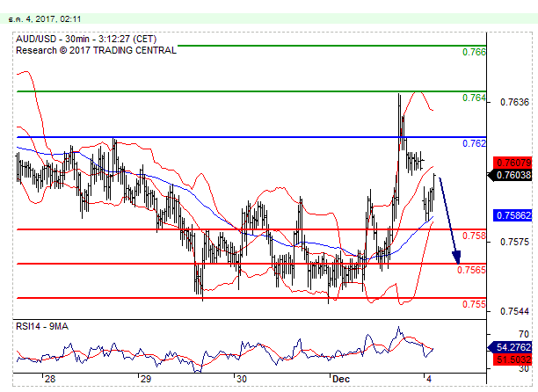538x392 pixels.
Task: Click 'Research © 2017 TRADING CENTRAL' text
Action: [96, 50]
